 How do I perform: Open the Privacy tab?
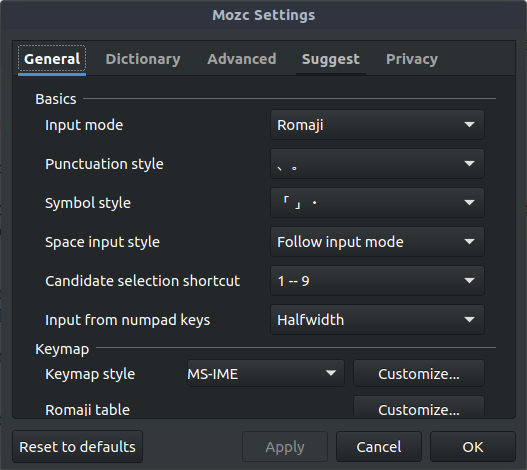pyautogui.click(x=412, y=60)
